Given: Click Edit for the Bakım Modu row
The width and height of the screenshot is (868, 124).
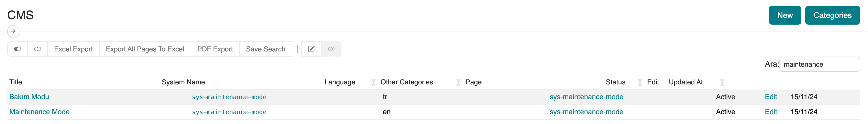Looking at the screenshot, I should point(771,97).
